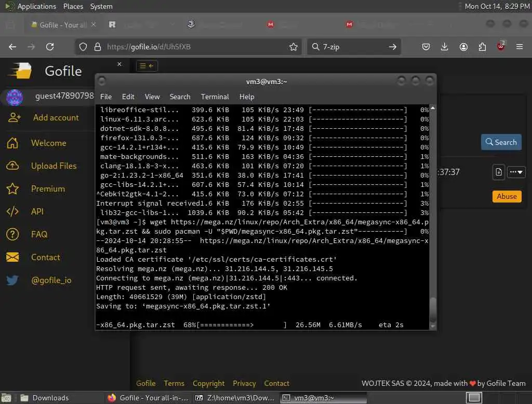Viewport: 532px width, 404px height.
Task: Open the terminal File menu
Action: 106,97
